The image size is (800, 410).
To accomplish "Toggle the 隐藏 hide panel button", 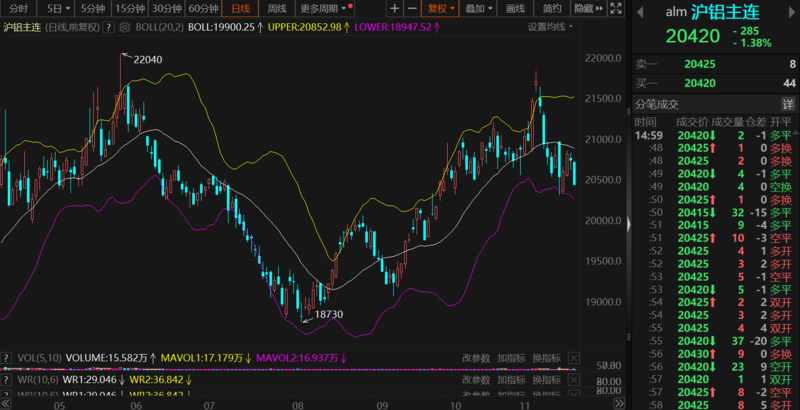I will point(587,8).
